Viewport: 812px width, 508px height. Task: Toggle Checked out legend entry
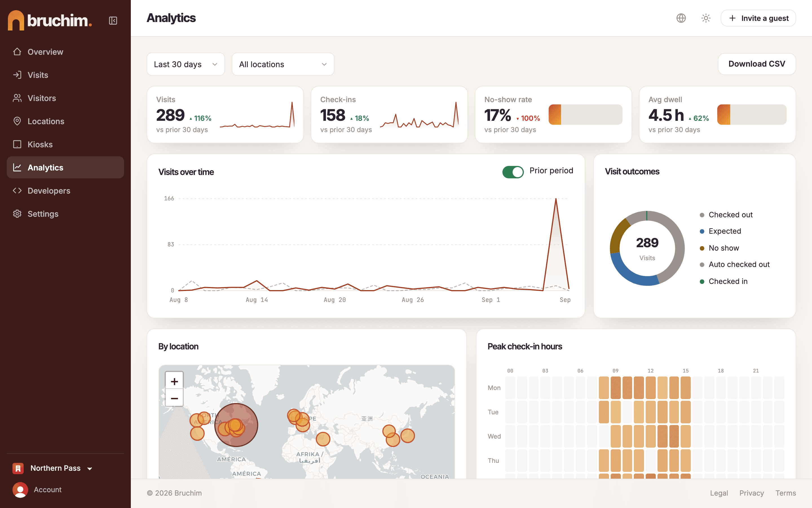726,215
